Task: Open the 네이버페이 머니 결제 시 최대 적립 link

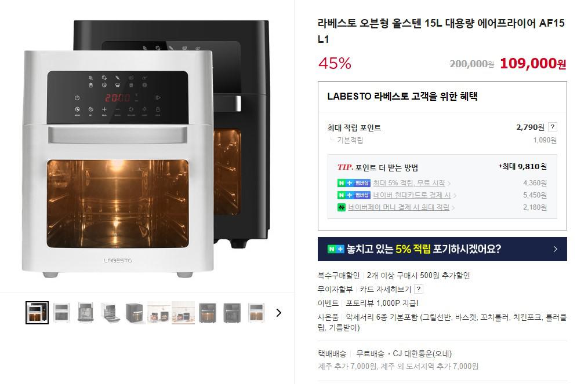Action: click(x=398, y=207)
